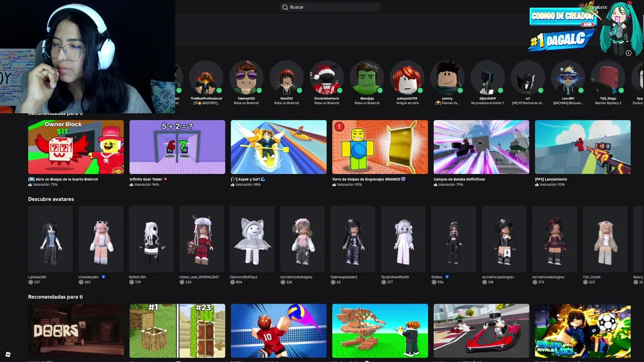Open [FPS] Lanzamiento game thumbnail
Image resolution: width=644 pixels, height=362 pixels.
583,147
